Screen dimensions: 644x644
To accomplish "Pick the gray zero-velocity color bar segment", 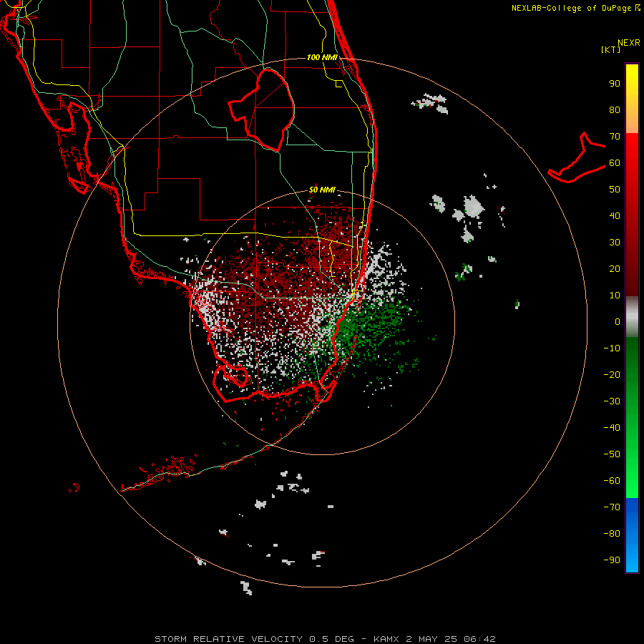I will pyautogui.click(x=632, y=317).
